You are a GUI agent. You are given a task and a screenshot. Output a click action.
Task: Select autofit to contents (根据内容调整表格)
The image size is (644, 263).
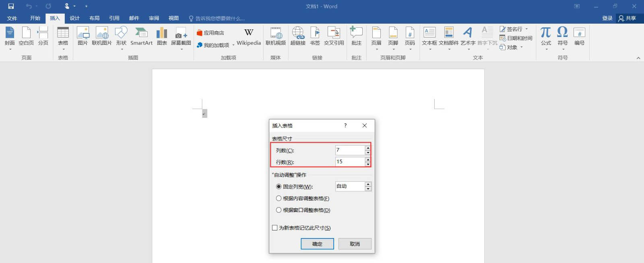279,198
